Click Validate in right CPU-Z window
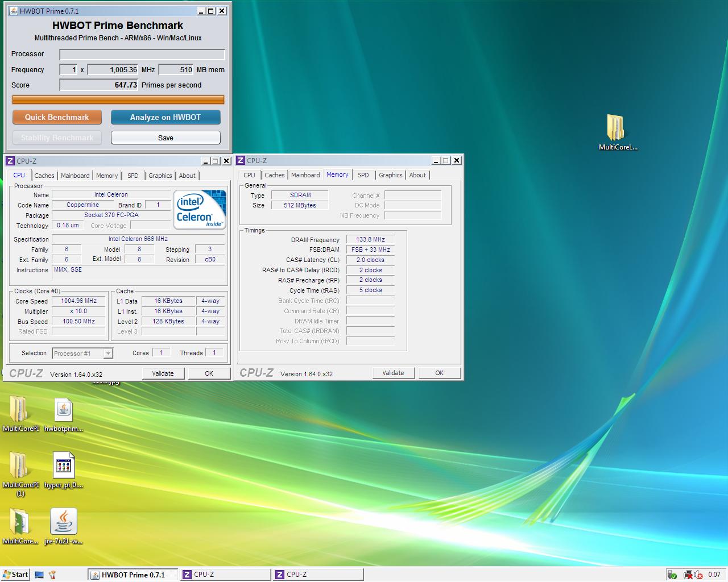 click(393, 373)
